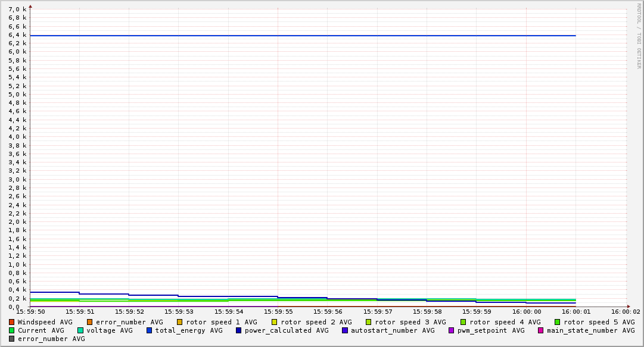
Task: Click the 6,4 k y-axis label
Action: point(18,35)
